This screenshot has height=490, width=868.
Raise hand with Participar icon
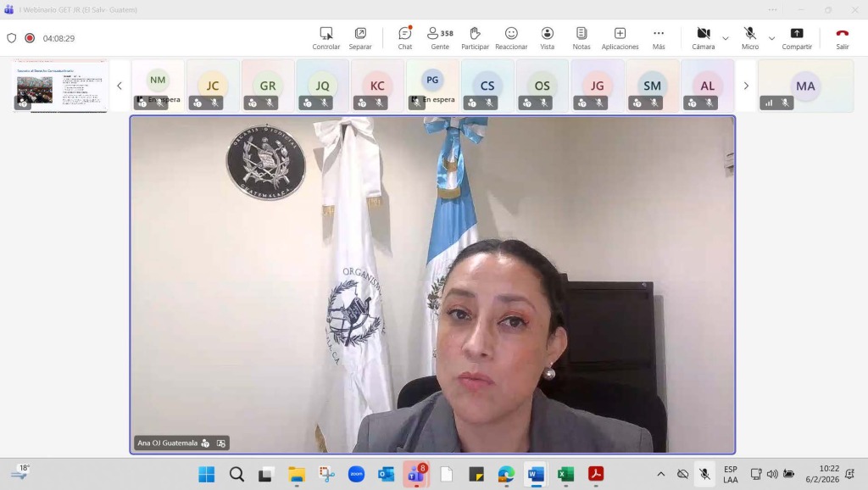[475, 34]
